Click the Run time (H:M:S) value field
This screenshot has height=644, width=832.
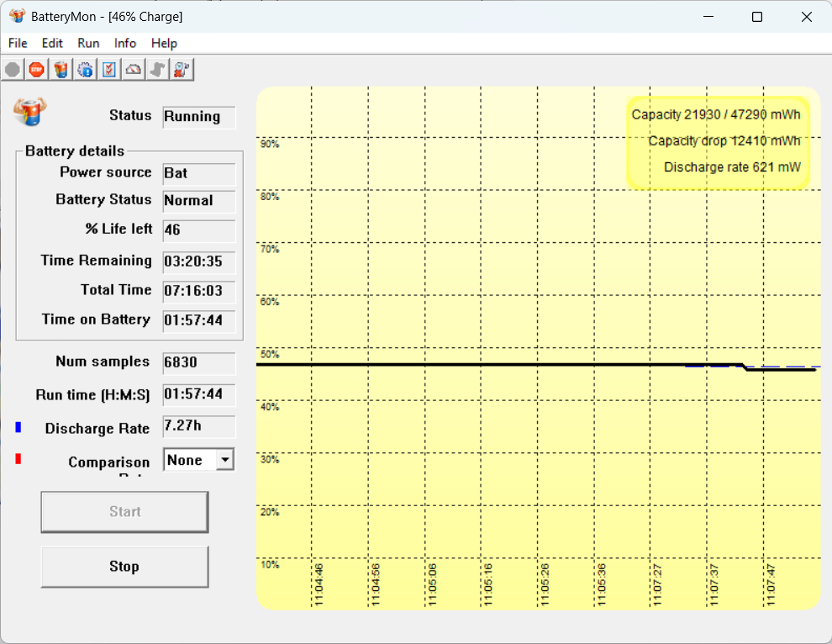(x=199, y=394)
